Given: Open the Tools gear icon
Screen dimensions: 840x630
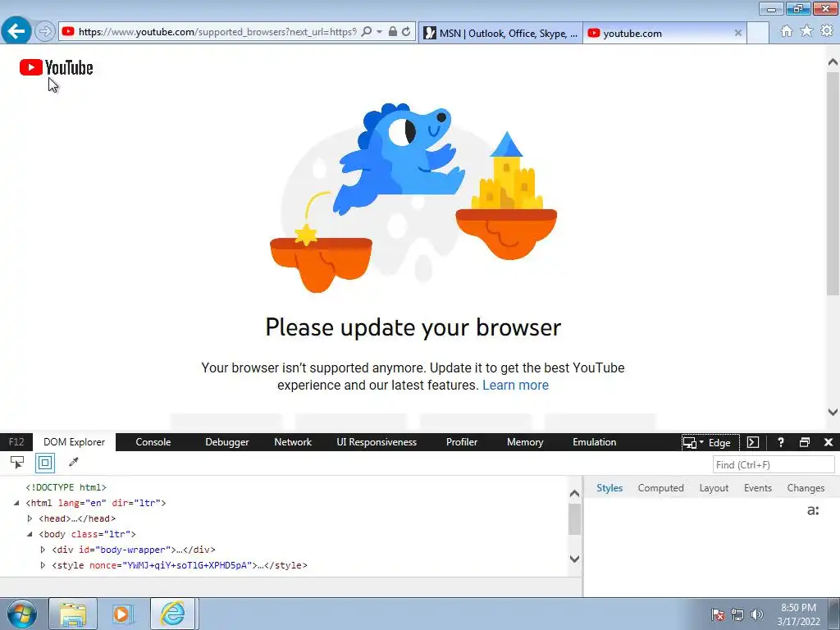Looking at the screenshot, I should [827, 31].
